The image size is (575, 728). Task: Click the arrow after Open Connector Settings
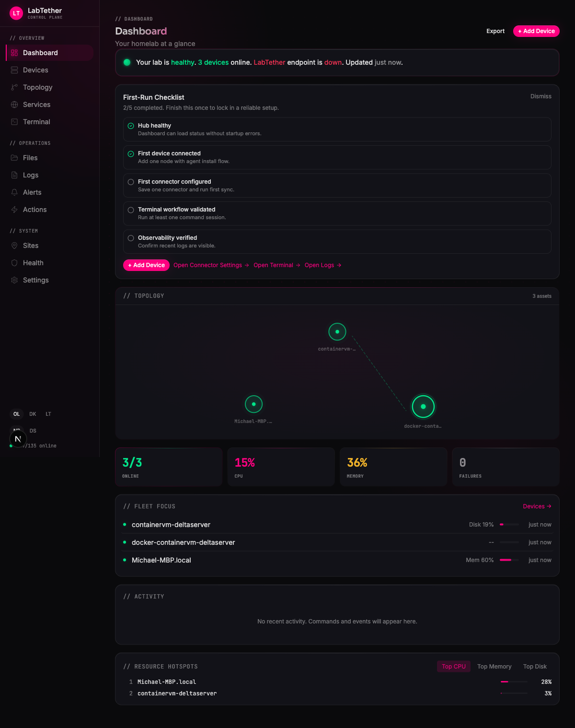click(x=247, y=265)
